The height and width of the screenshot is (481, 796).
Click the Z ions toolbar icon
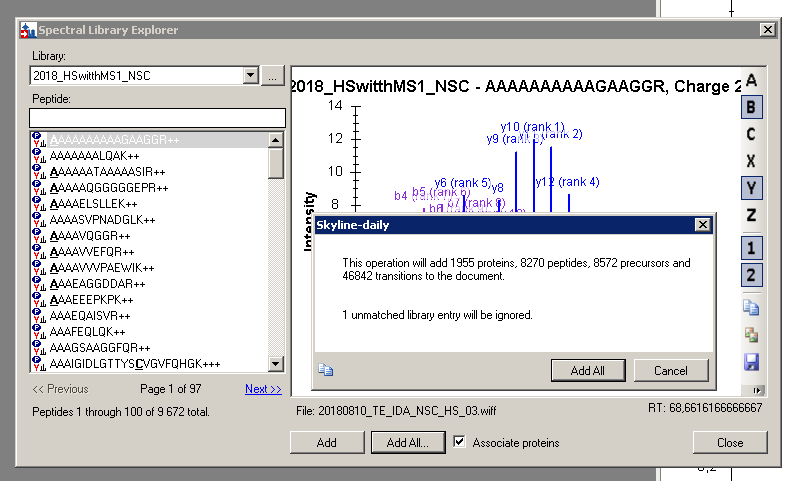[x=751, y=215]
